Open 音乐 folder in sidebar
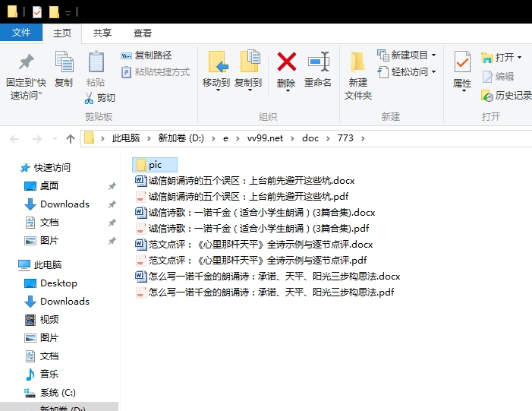 [42, 375]
